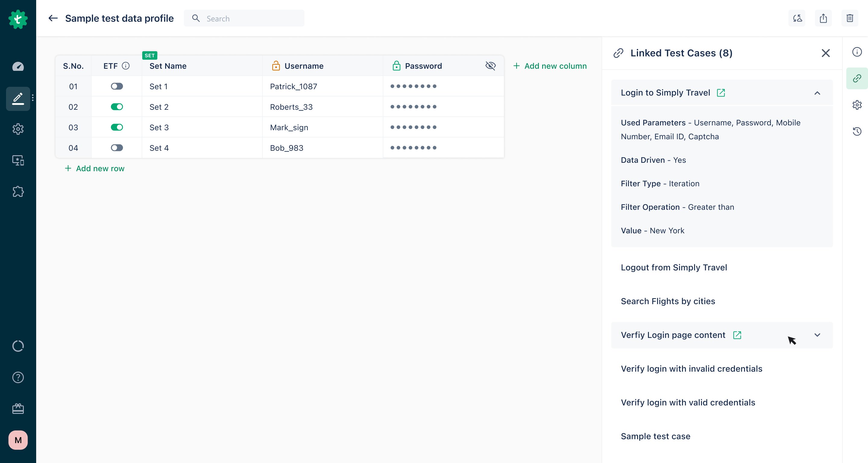The height and width of the screenshot is (463, 868).
Task: Open configuration settings in the right panel
Action: pyautogui.click(x=857, y=105)
